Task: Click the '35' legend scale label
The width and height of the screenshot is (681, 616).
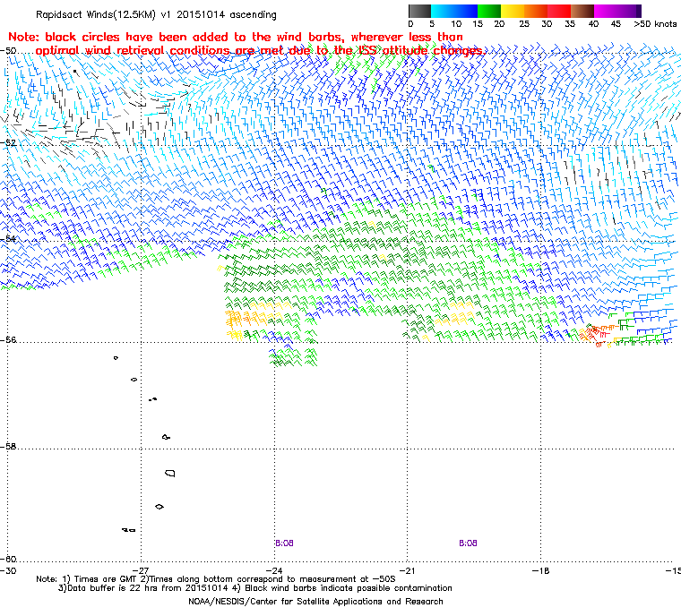Action: [x=570, y=24]
